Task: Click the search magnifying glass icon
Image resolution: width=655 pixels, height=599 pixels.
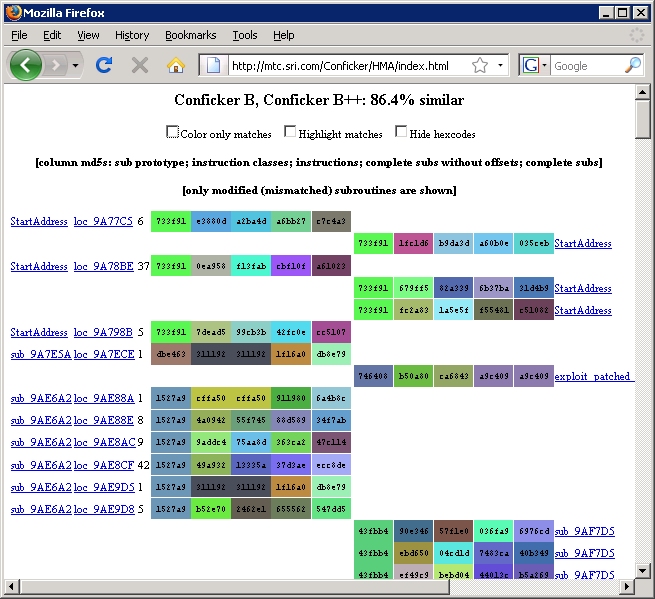Action: [x=633, y=66]
